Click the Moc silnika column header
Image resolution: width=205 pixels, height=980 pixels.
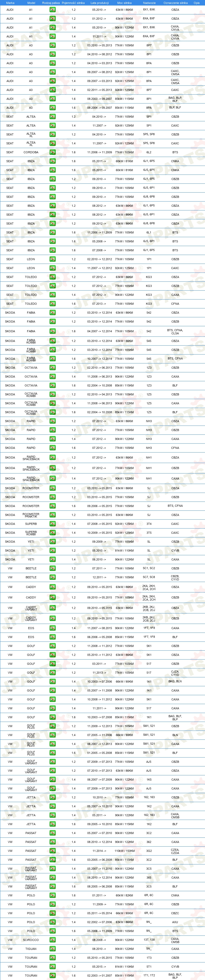click(124, 3)
